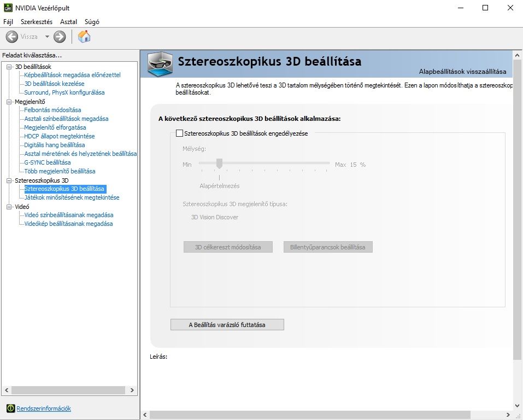
Task: Select G-SYNC beállítása
Action: click(48, 162)
